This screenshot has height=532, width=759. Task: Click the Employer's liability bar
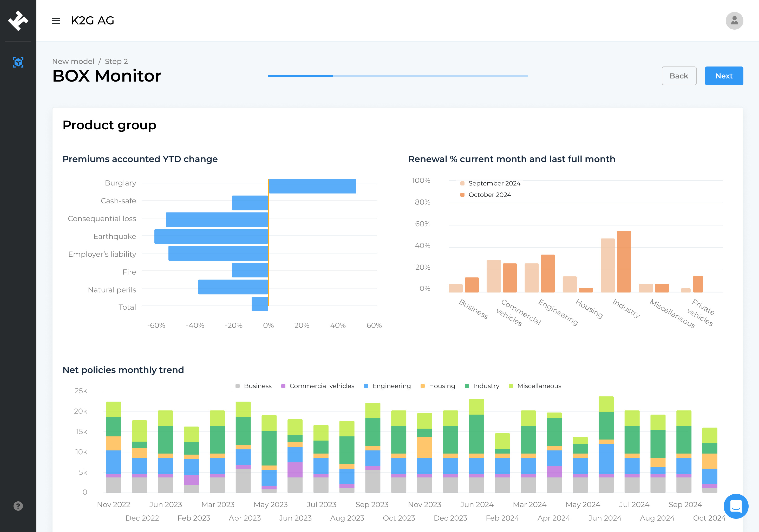(218, 253)
